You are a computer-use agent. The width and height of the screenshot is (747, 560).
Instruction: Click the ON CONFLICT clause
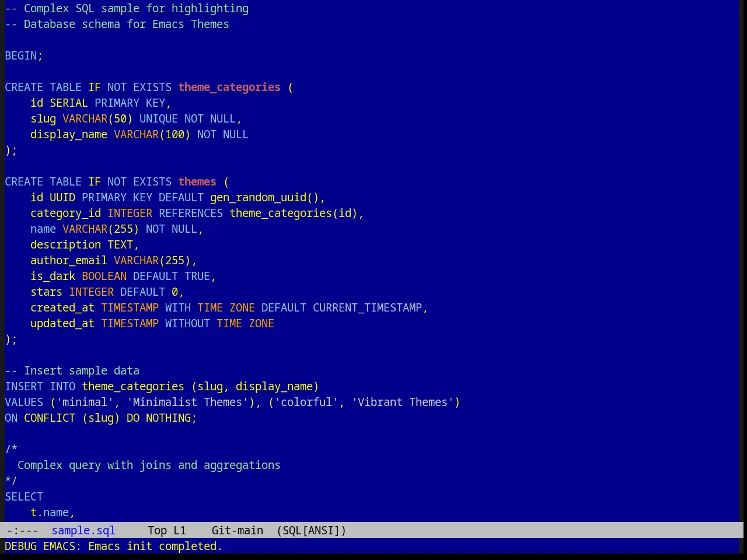pyautogui.click(x=40, y=418)
